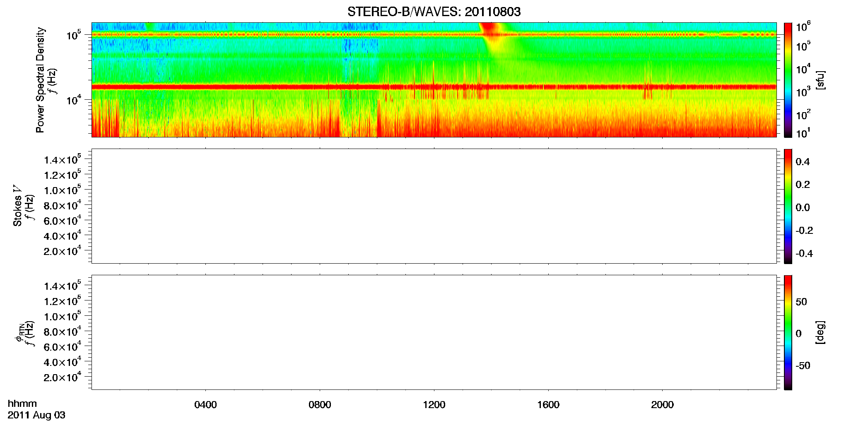Click the empty phi RTN panel
The width and height of the screenshot is (868, 447).
[x=434, y=332]
